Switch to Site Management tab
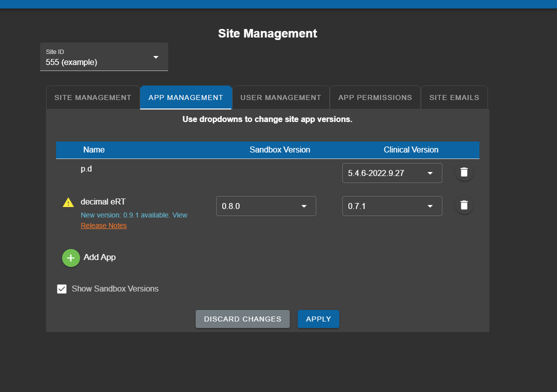 93,97
